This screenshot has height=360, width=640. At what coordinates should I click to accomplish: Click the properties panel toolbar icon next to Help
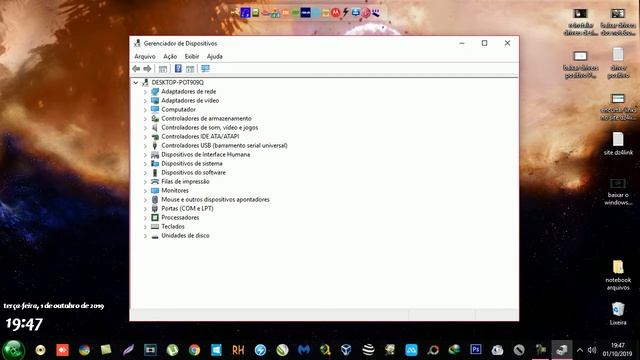190,69
